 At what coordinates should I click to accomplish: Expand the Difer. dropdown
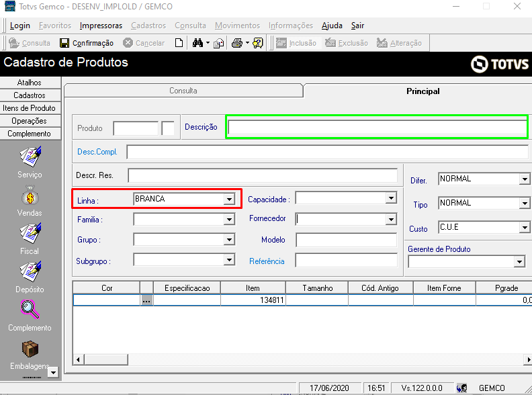point(525,179)
